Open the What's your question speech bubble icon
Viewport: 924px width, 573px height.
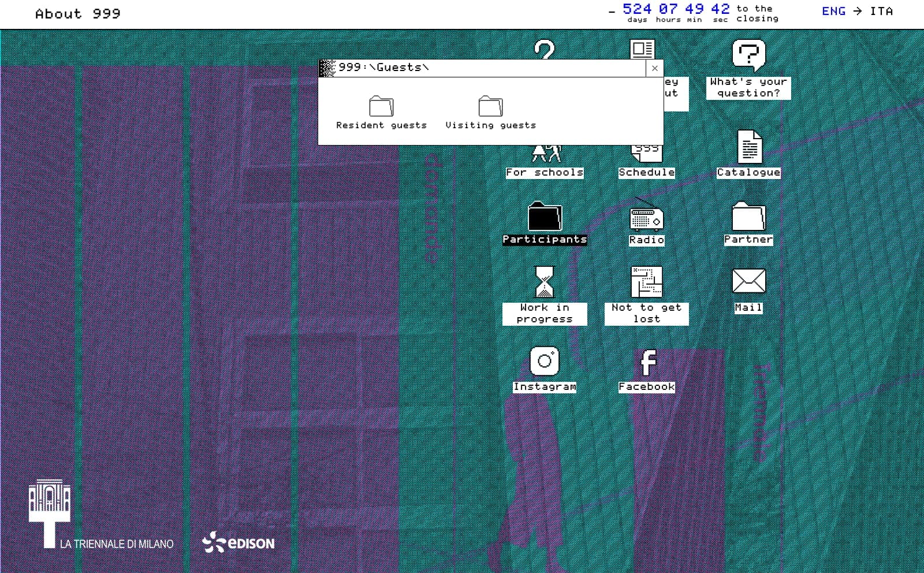click(748, 55)
